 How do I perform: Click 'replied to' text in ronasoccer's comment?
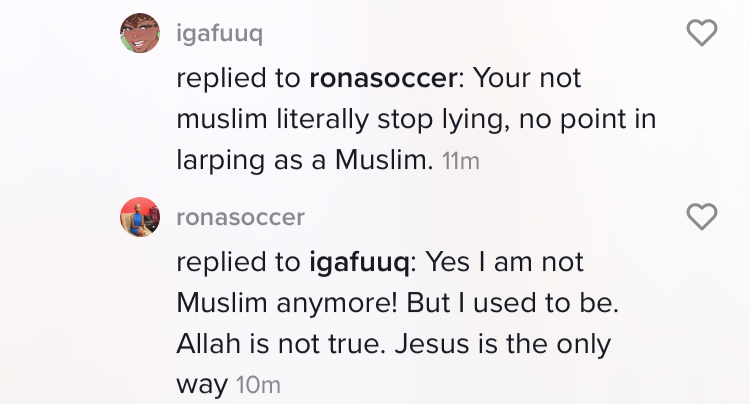tap(238, 262)
